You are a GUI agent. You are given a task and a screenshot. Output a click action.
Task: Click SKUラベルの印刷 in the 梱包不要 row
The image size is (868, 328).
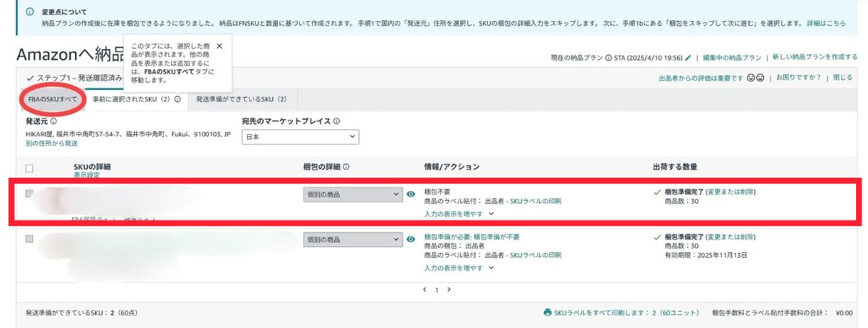[535, 202]
